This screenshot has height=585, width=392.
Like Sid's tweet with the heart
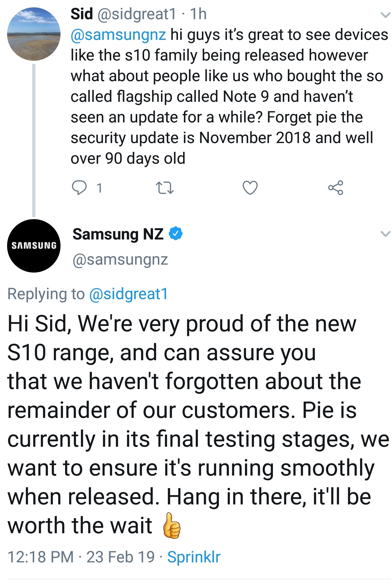250,188
